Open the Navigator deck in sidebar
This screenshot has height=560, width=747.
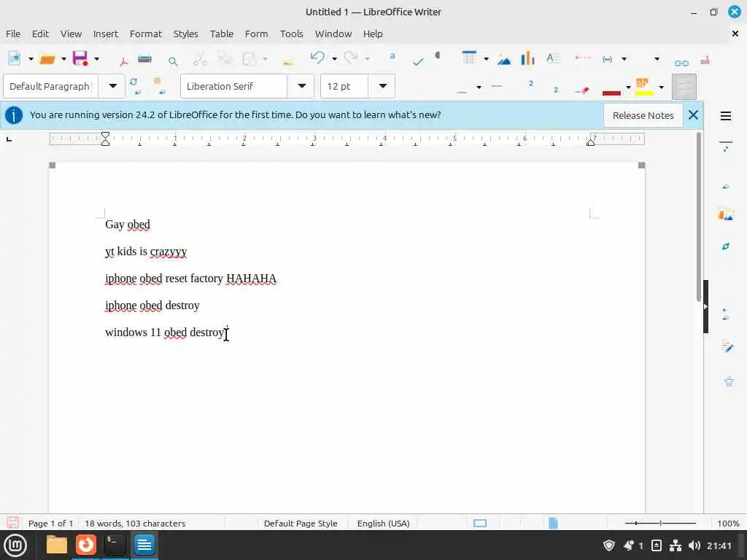click(726, 246)
